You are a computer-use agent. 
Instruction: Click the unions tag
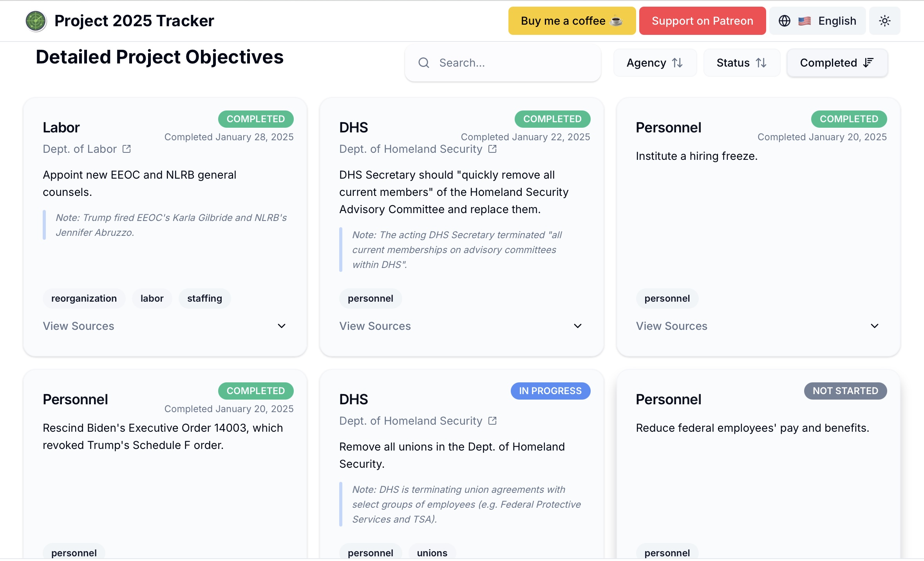pyautogui.click(x=432, y=553)
